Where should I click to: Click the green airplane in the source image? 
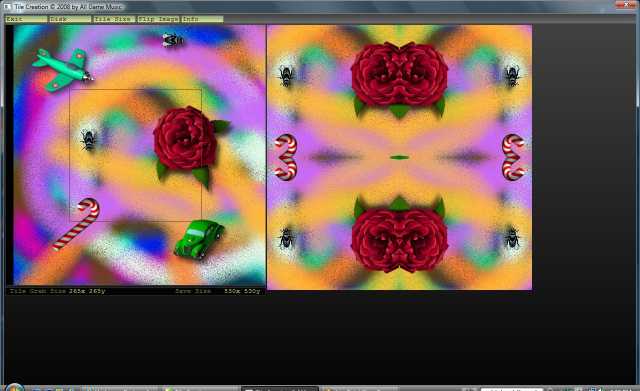[x=62, y=70]
